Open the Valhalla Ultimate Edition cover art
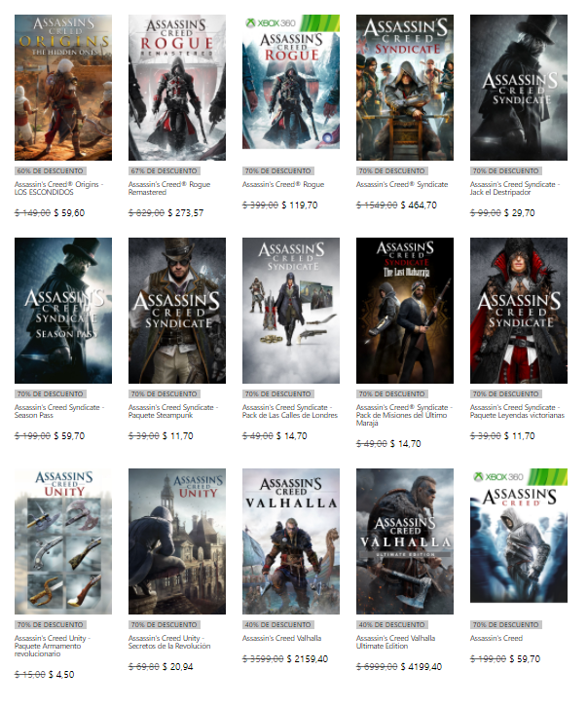Screen dimensions: 588x708 pyautogui.click(x=405, y=541)
